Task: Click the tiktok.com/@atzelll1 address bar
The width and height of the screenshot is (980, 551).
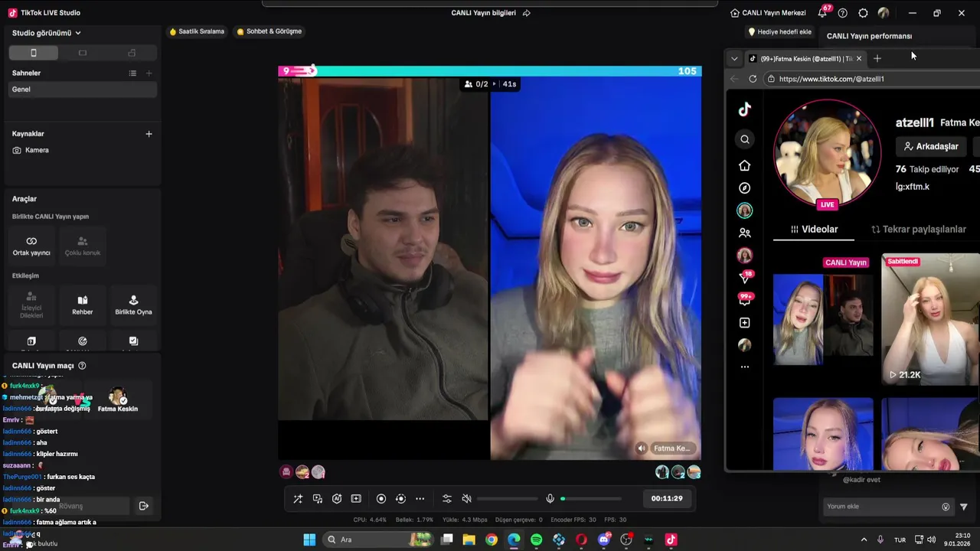Action: click(873, 79)
